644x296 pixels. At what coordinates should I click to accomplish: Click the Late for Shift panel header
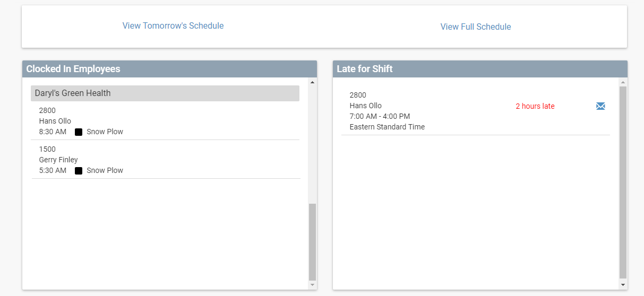point(480,69)
